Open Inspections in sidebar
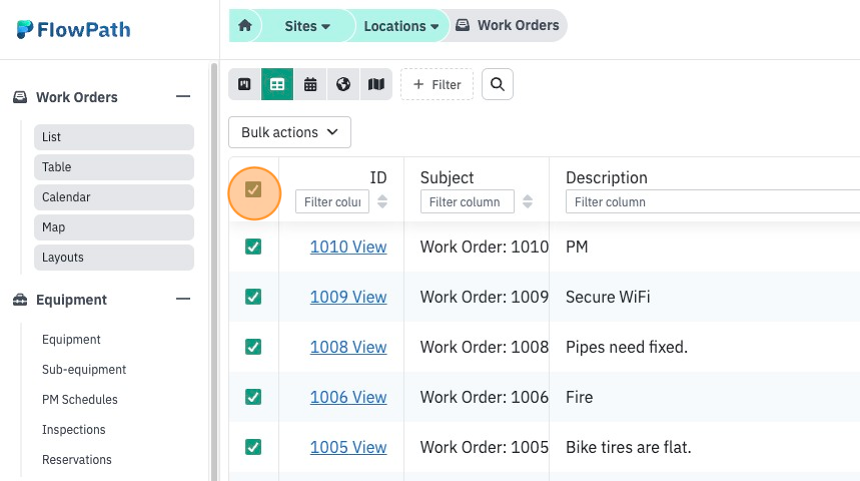 tap(73, 429)
